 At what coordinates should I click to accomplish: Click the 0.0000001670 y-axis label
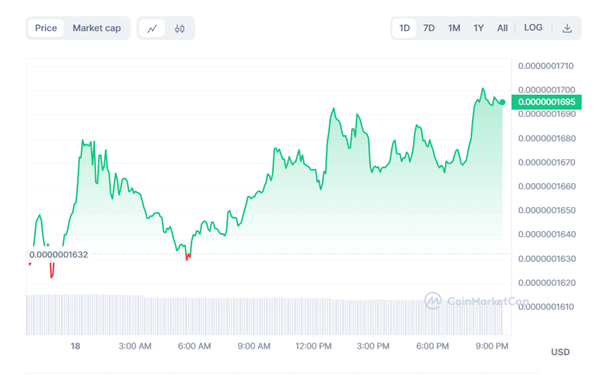(546, 162)
